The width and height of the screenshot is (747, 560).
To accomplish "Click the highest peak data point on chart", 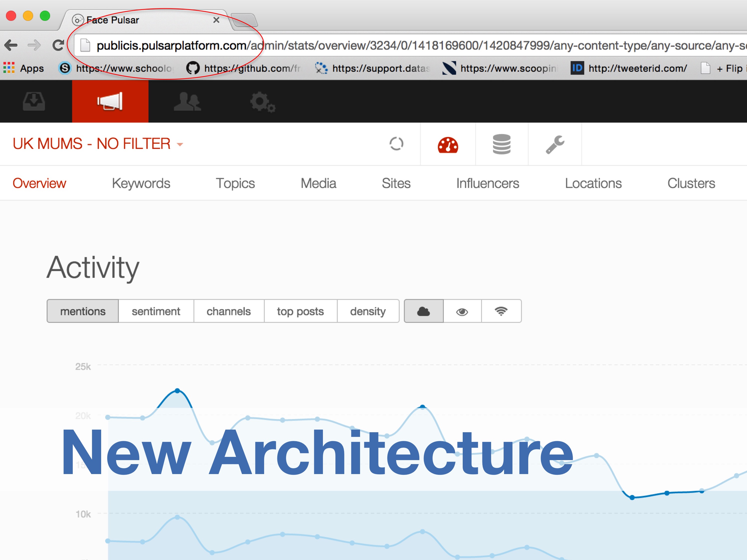I will [x=177, y=391].
